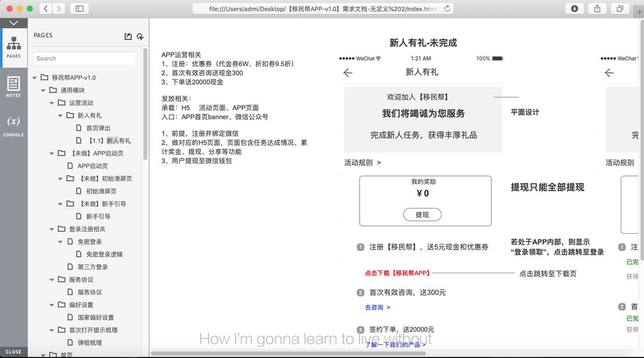644x358 pixels.
Task: Collapse the 运营活动 folder
Action: [x=52, y=103]
